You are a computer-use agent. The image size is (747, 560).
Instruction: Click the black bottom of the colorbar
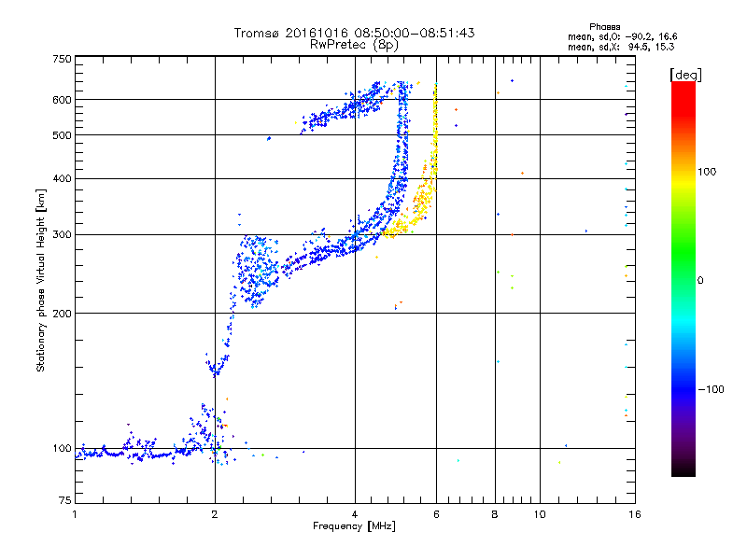[x=684, y=469]
